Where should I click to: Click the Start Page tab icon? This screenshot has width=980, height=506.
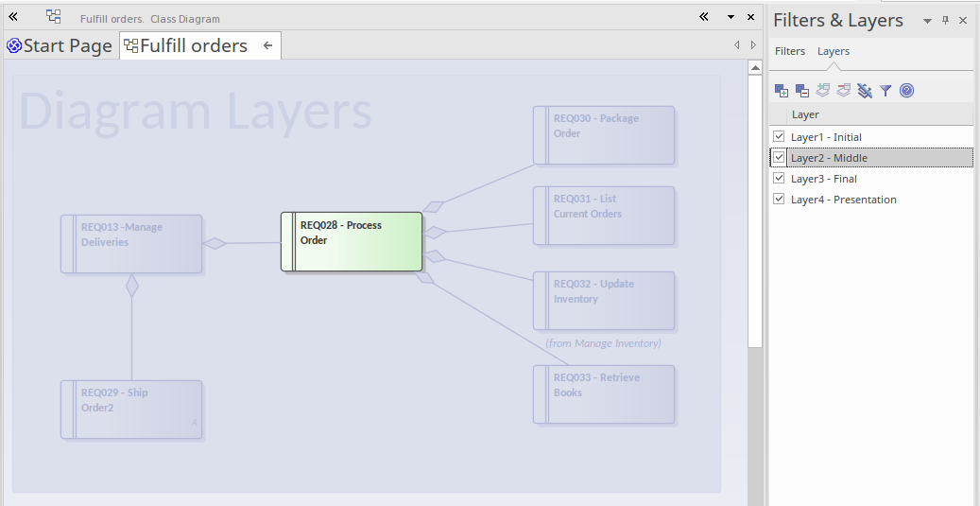(14, 45)
